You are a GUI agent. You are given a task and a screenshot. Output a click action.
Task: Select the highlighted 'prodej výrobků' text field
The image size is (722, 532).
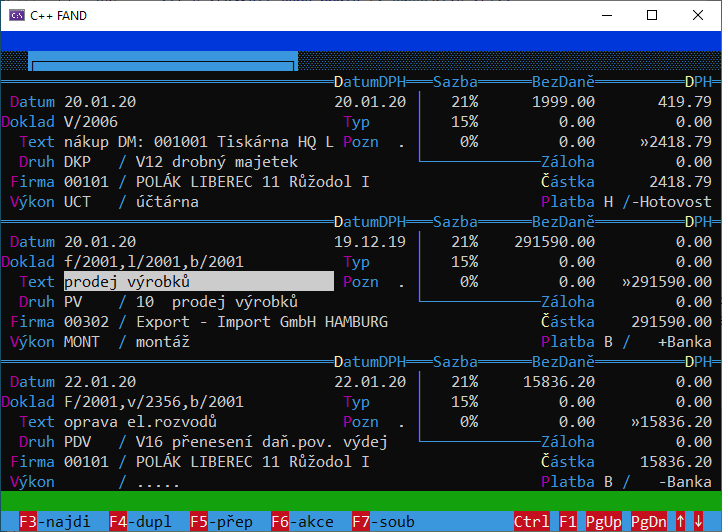coord(198,282)
